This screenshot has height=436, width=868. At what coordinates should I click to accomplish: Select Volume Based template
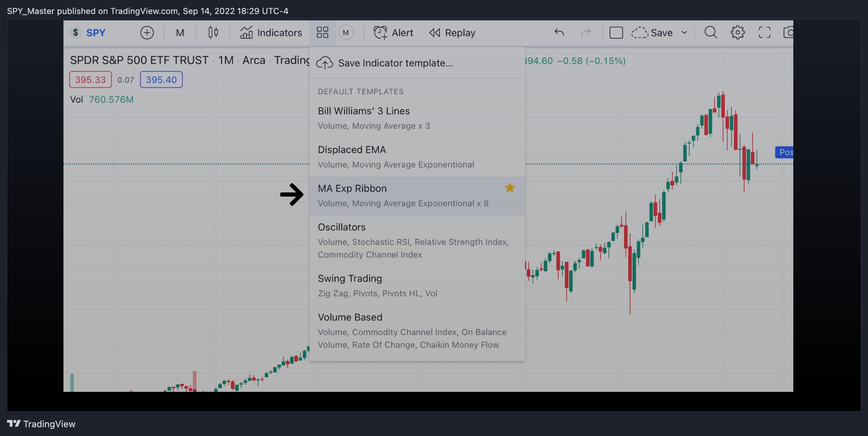(417, 331)
